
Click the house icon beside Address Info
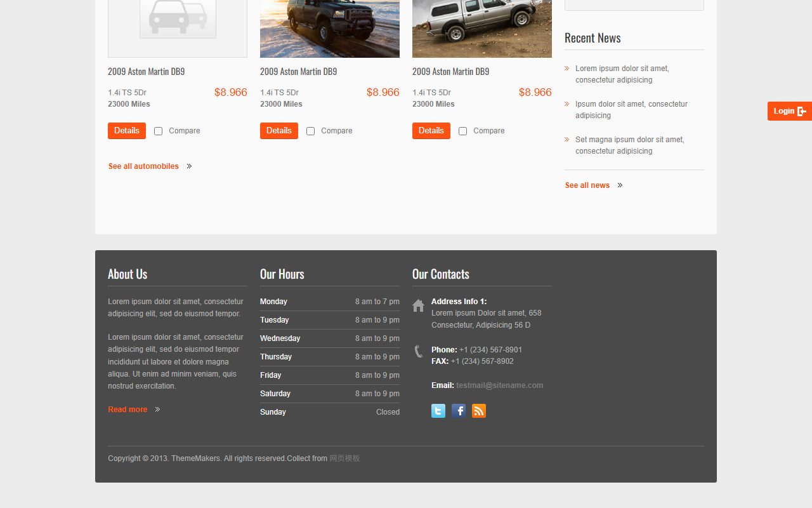[x=418, y=306]
